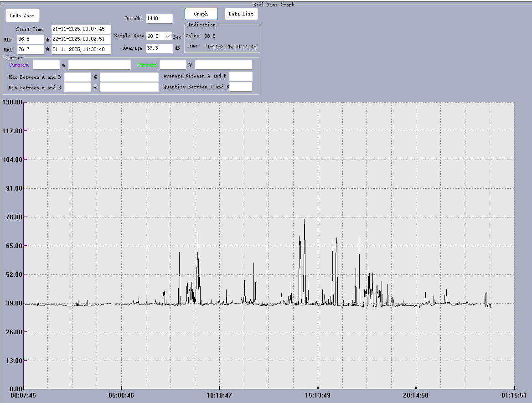Select the Average.Between A and B box
The image size is (532, 403).
[x=241, y=76]
